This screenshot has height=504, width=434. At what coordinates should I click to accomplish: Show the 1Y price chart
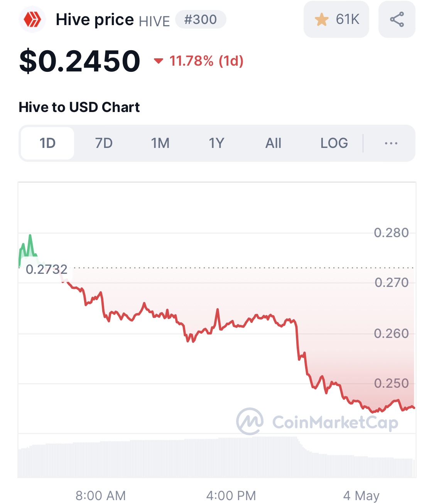coord(216,143)
